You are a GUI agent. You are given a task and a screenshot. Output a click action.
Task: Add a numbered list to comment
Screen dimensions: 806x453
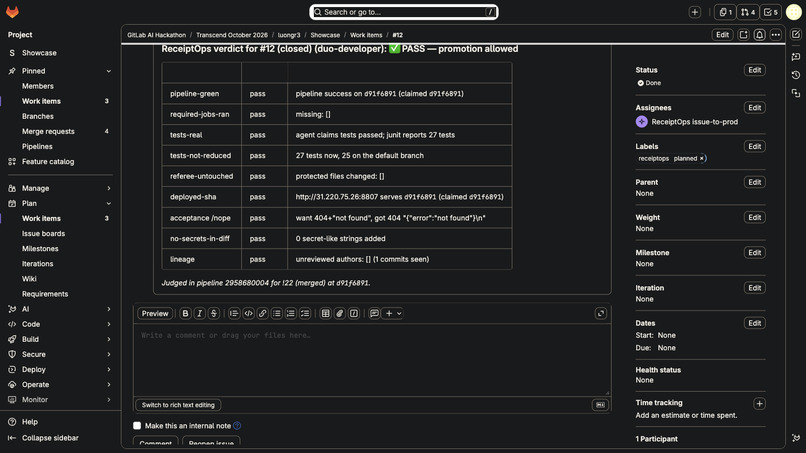290,313
